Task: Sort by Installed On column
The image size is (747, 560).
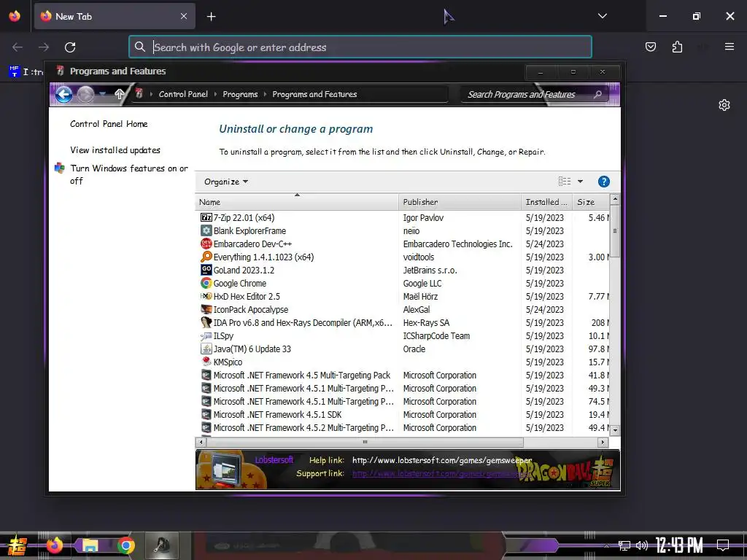Action: pos(546,202)
